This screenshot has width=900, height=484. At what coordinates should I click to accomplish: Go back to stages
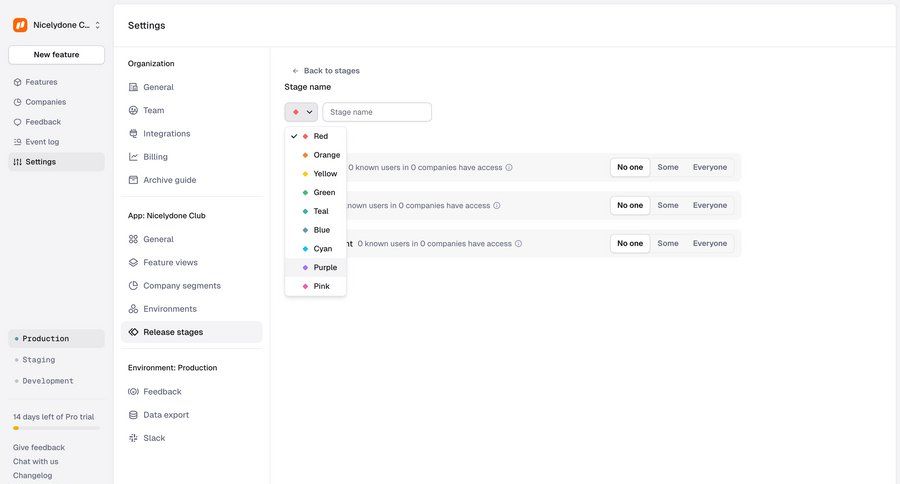[x=326, y=71]
